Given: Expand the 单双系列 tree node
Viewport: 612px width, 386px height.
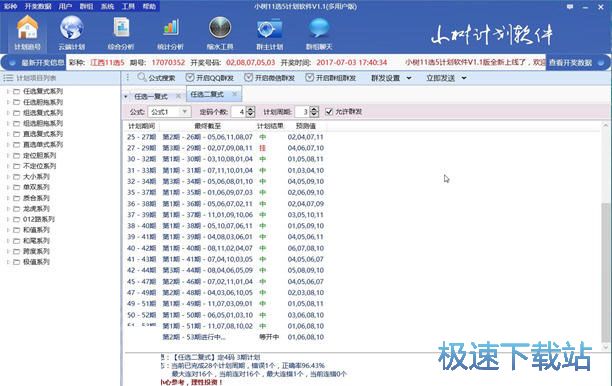Looking at the screenshot, I should click(7, 187).
